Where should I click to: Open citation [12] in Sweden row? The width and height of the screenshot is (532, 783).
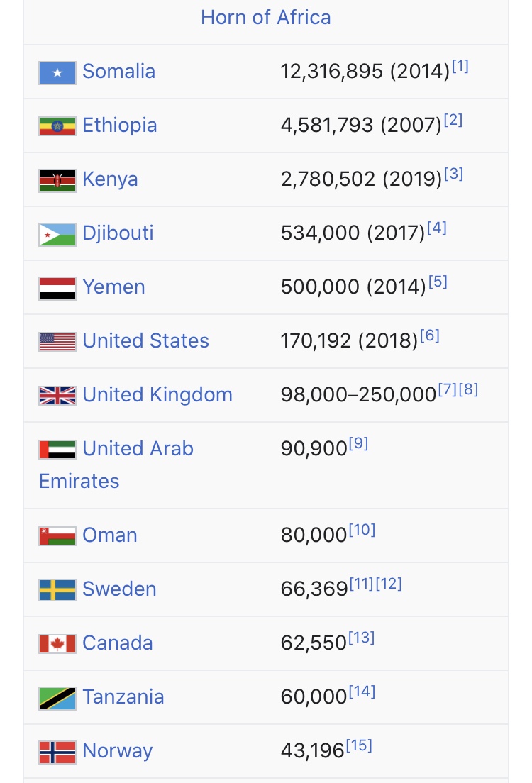(x=389, y=583)
